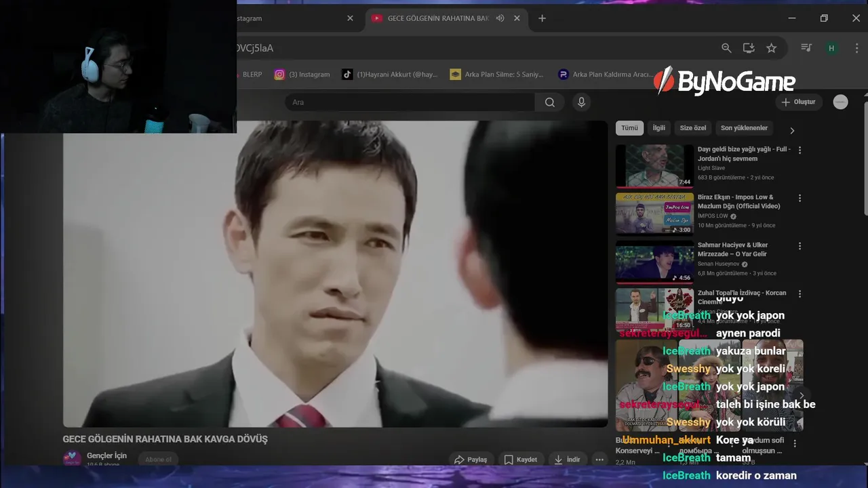
Task: Open the H profile avatar in Chrome
Action: click(831, 48)
